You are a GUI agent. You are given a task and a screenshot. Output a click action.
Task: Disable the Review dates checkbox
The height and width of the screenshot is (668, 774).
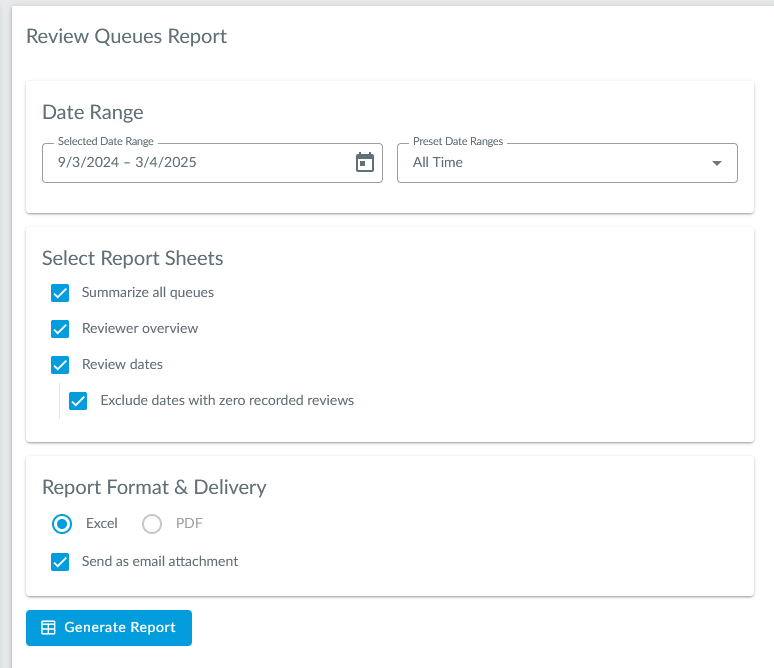60,365
